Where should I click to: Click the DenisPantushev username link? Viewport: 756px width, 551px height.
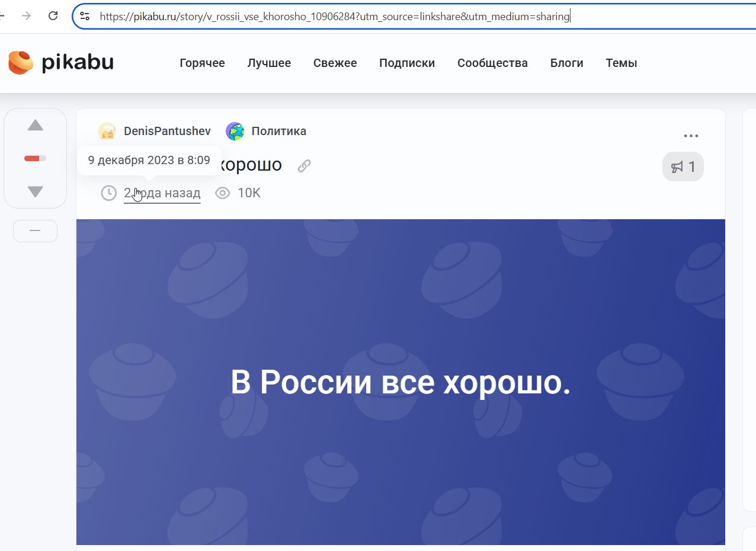click(167, 131)
